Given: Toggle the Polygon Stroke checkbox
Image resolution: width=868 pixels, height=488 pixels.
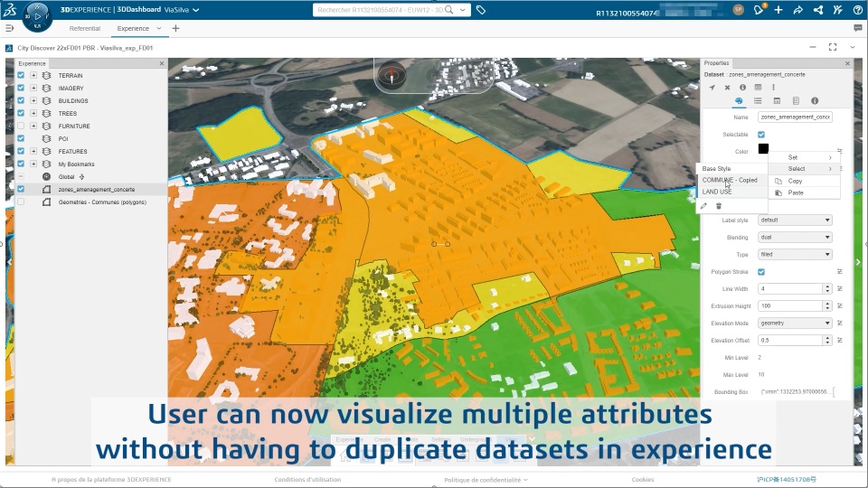Looking at the screenshot, I should point(761,272).
